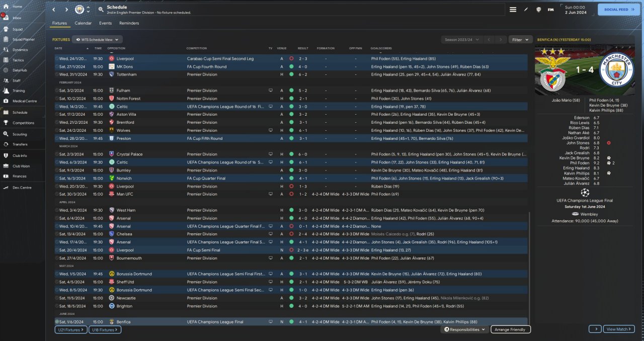This screenshot has height=341, width=644.
Task: Click the pencil edit icon in top bar
Action: [x=526, y=9]
